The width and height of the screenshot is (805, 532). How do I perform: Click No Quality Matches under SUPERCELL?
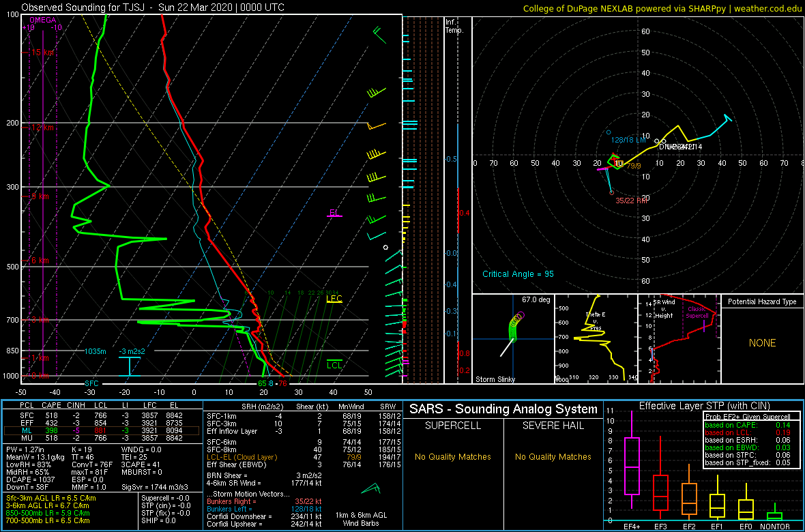452,456
